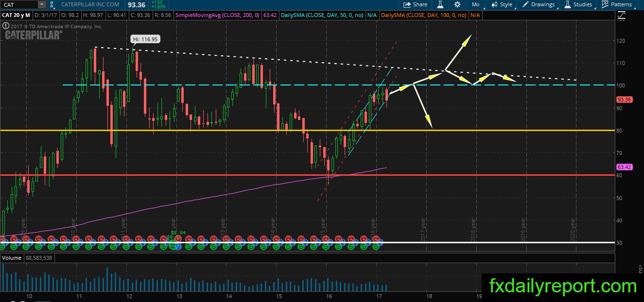This screenshot has height=302, width=644.
Task: Open the Style menu
Action: tap(501, 4)
